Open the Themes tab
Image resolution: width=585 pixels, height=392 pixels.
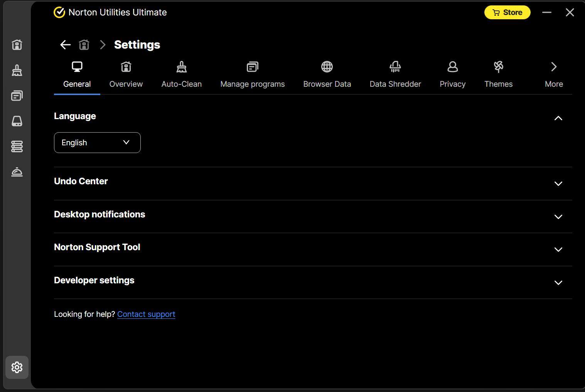coord(498,75)
